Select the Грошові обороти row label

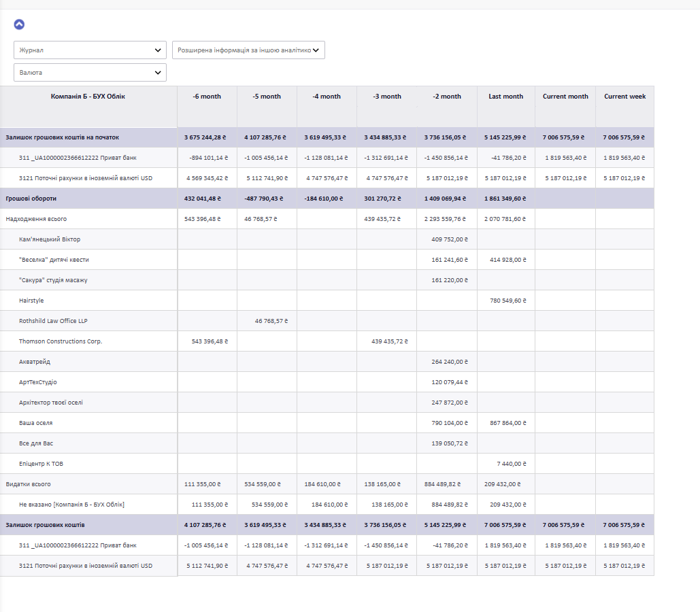pos(31,199)
